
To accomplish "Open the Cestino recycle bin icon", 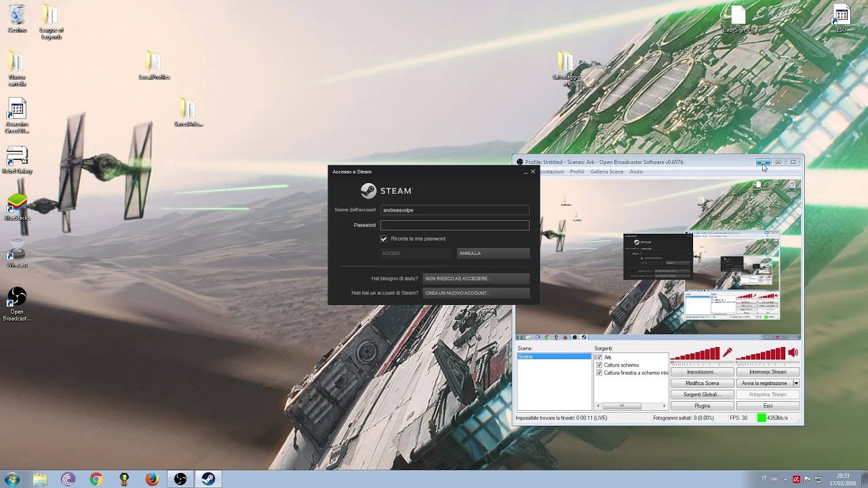I will [17, 18].
